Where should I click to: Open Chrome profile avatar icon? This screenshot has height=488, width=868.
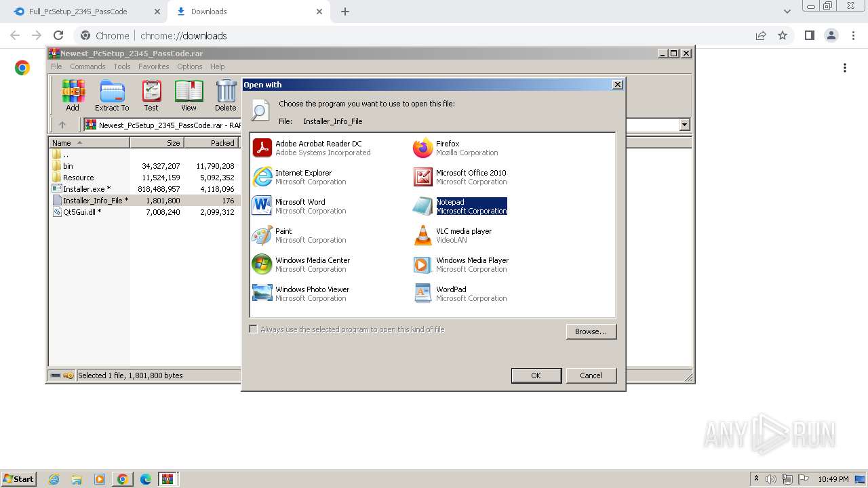(831, 35)
